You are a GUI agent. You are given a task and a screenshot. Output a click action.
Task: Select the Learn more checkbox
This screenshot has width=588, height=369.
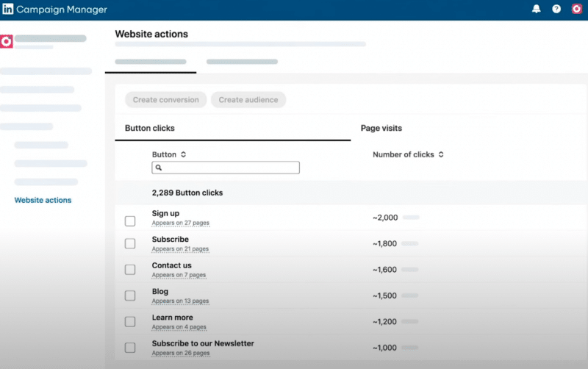pyautogui.click(x=130, y=322)
